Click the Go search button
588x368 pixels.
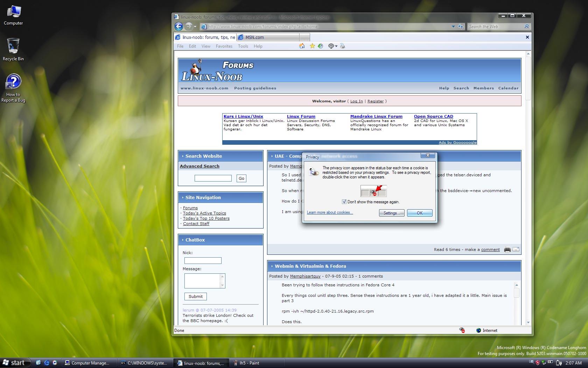pos(241,178)
